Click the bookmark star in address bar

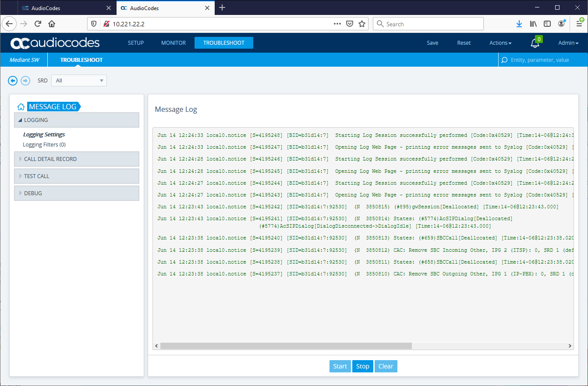362,24
